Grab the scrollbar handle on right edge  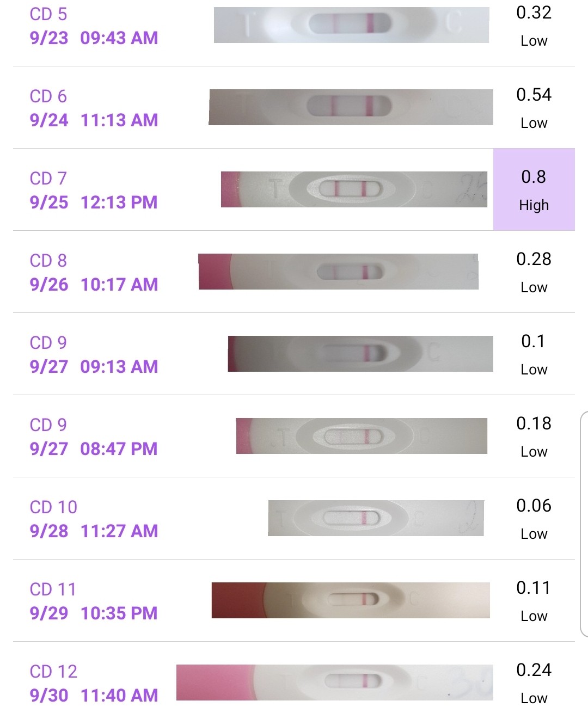(584, 524)
